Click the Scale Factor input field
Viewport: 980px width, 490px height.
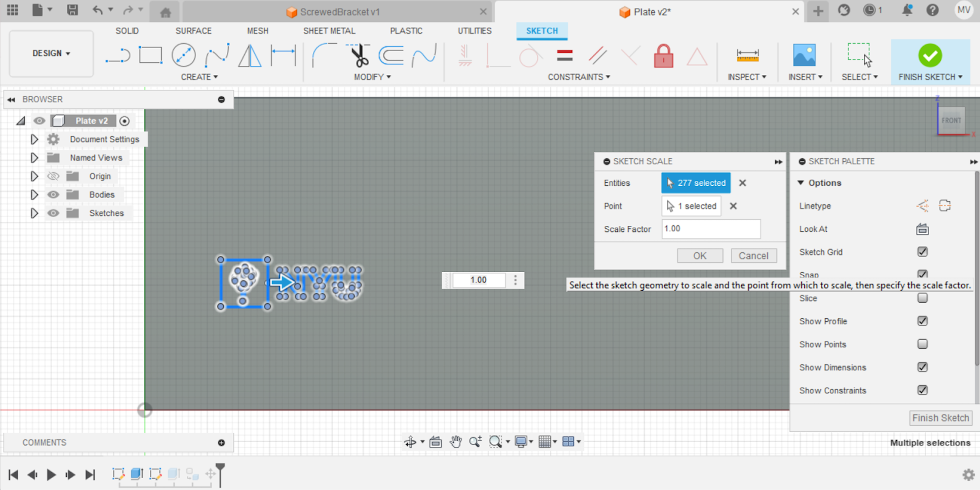pyautogui.click(x=711, y=229)
